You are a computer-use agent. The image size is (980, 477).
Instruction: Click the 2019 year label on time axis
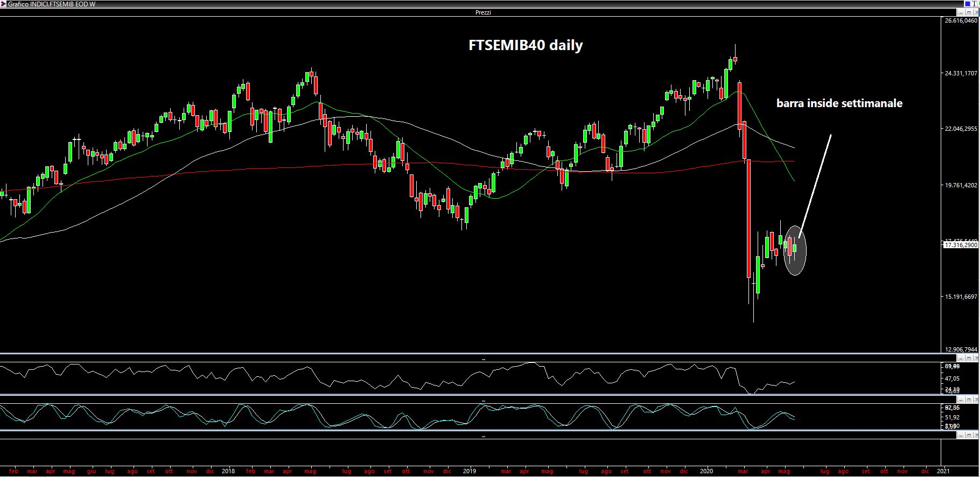pos(470,472)
